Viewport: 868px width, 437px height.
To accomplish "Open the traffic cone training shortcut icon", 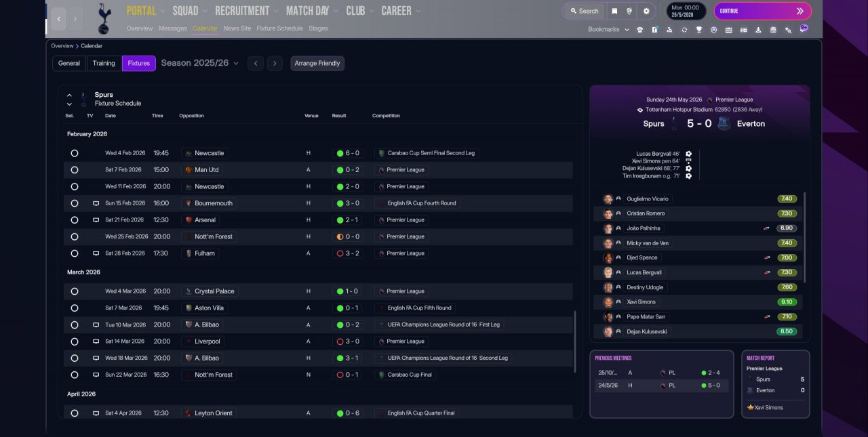I will pos(758,30).
